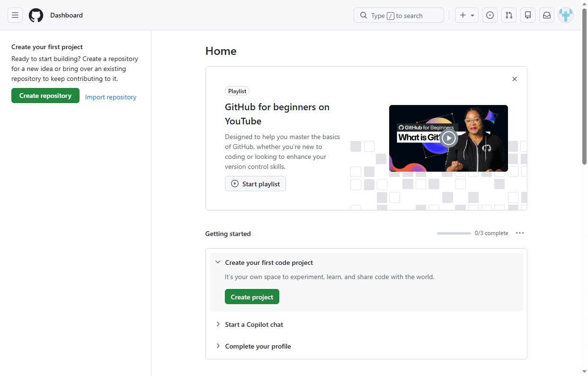The image size is (588, 376).
Task: Click the Playlist label badge
Action: pyautogui.click(x=237, y=91)
